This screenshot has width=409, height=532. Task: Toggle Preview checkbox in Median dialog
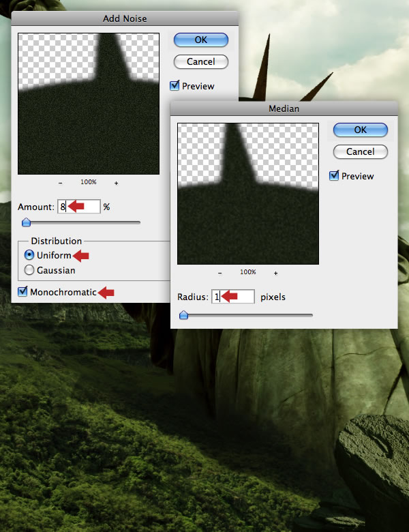pos(334,175)
